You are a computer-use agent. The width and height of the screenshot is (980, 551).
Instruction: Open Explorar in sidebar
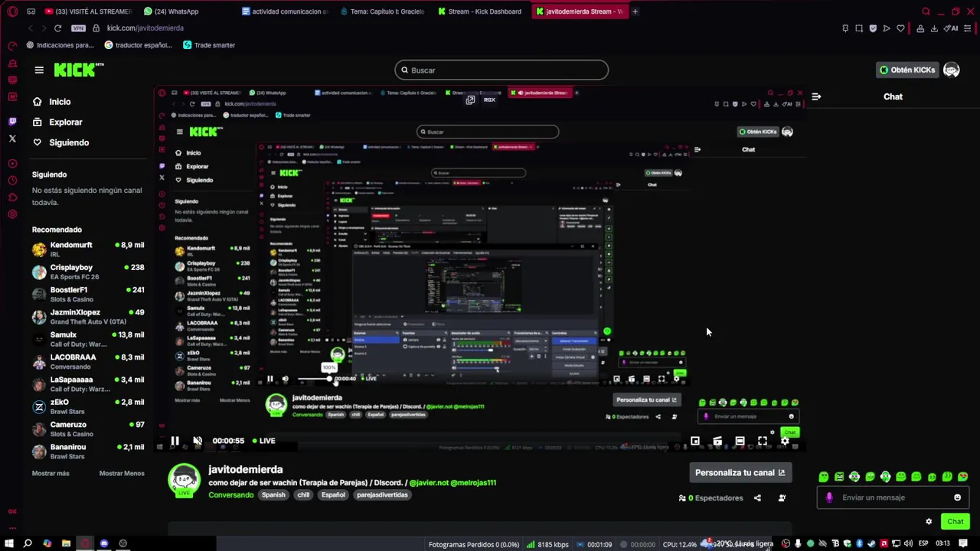tap(57, 122)
